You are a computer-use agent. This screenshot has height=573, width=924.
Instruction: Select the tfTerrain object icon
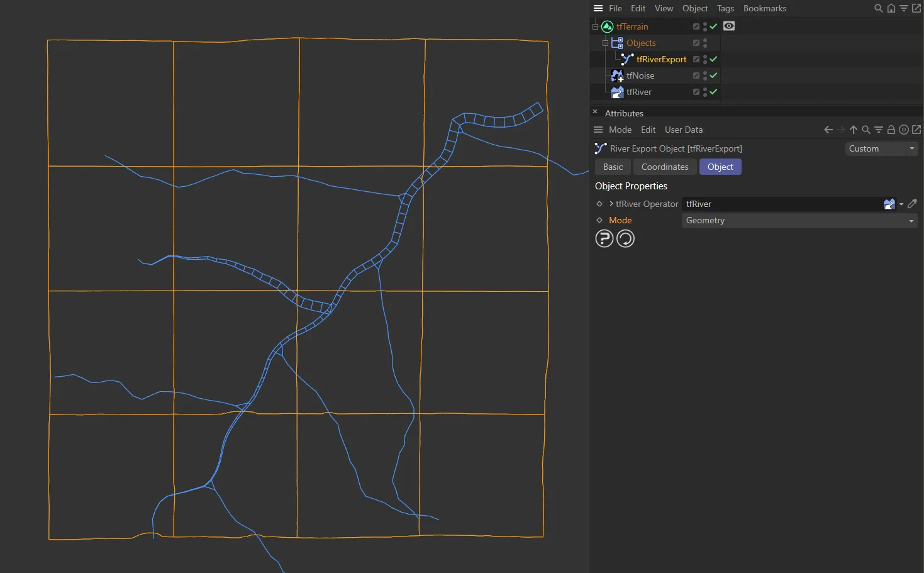tap(607, 26)
